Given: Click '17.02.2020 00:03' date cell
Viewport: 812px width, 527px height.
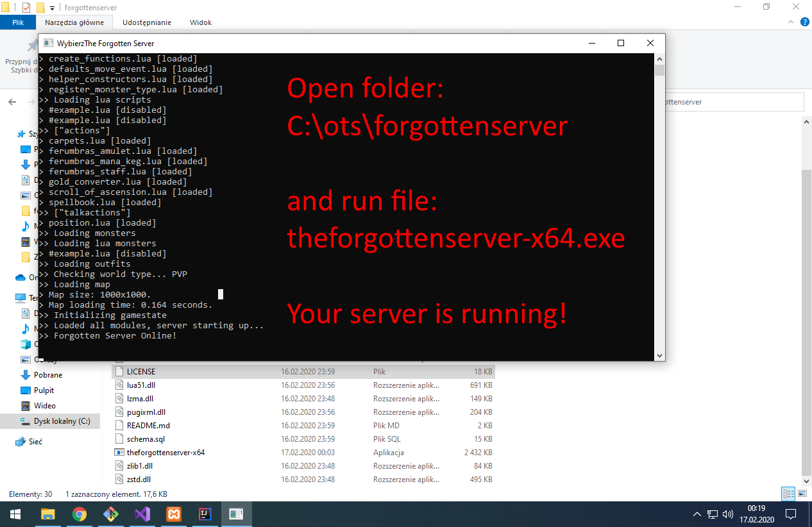Looking at the screenshot, I should 307,453.
